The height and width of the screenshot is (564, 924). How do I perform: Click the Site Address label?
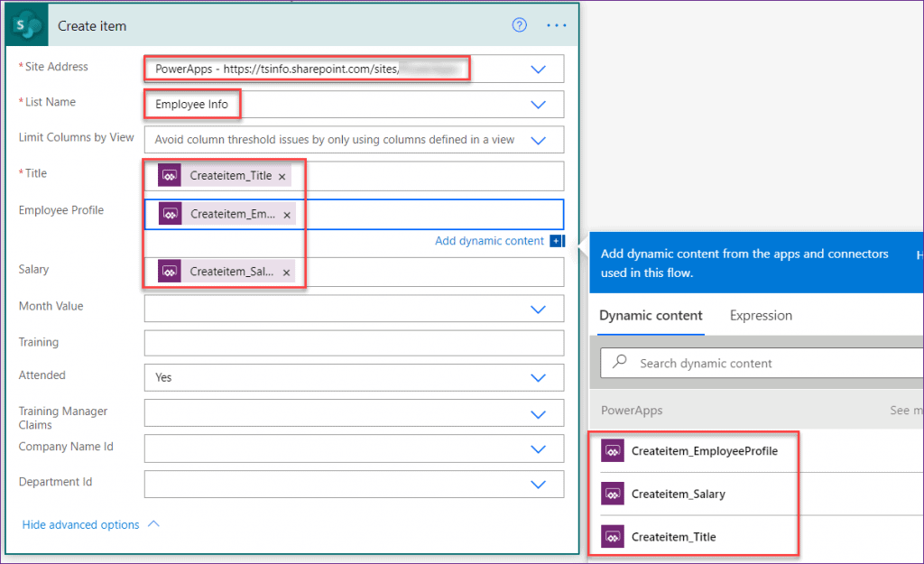point(57,67)
